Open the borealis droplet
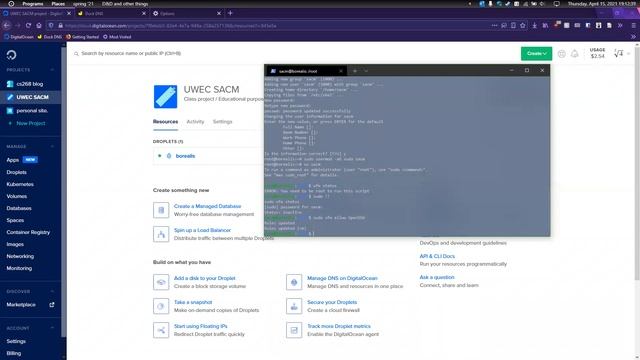The height and width of the screenshot is (360, 640). 185,156
